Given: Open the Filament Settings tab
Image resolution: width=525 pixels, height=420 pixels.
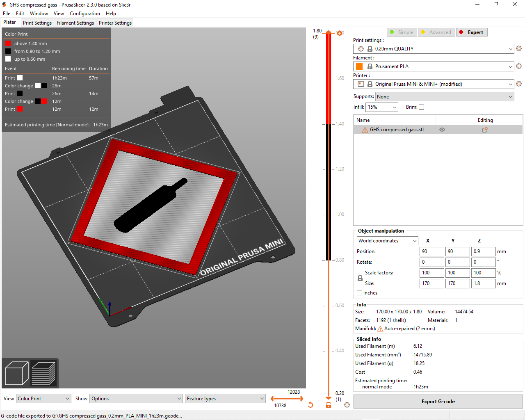Looking at the screenshot, I should (75, 23).
